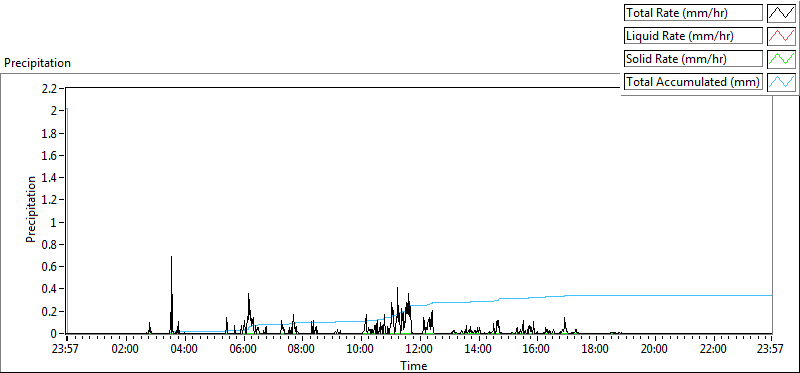Screen dimensions: 800x373
Task: Click the 2.2 maximum value on y-axis
Action: click(52, 88)
